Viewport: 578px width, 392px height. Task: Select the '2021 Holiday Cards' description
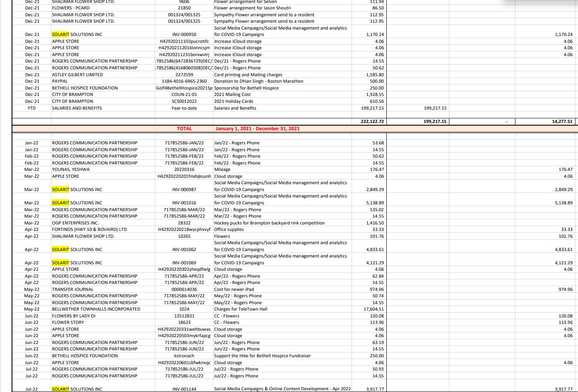[x=234, y=101]
